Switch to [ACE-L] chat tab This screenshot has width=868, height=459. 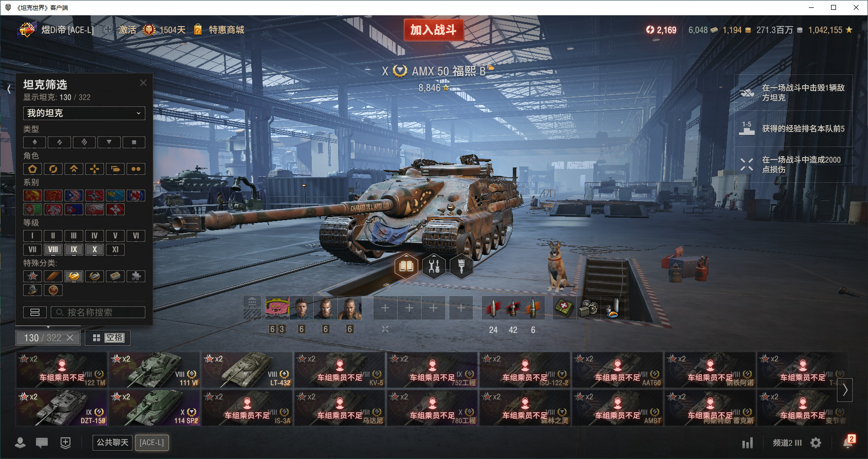152,442
